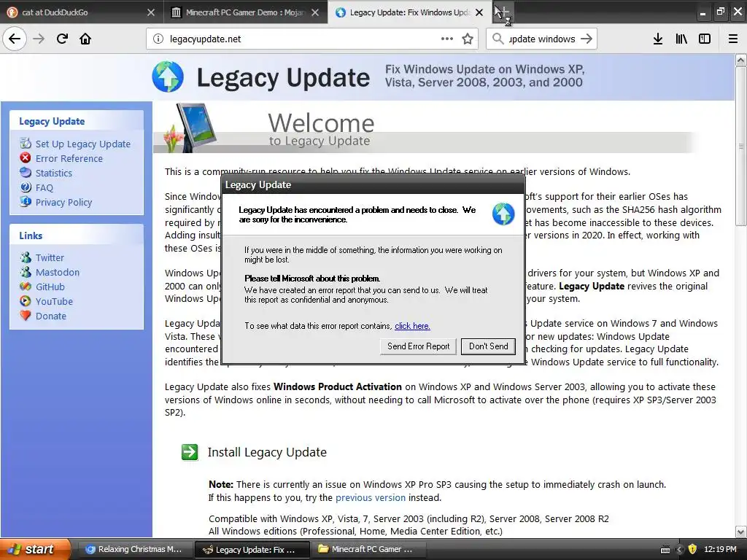Click the page scrollbar up arrow

click(741, 60)
